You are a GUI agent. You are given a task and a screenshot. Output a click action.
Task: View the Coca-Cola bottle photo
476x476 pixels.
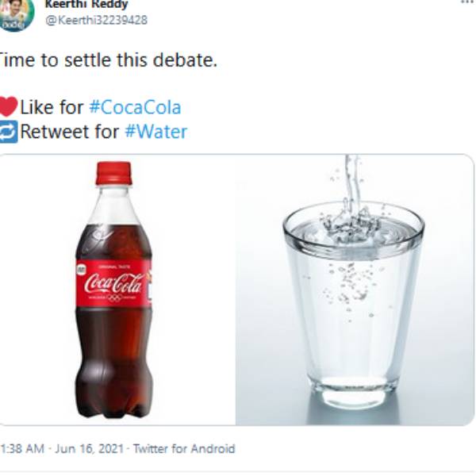(x=117, y=290)
